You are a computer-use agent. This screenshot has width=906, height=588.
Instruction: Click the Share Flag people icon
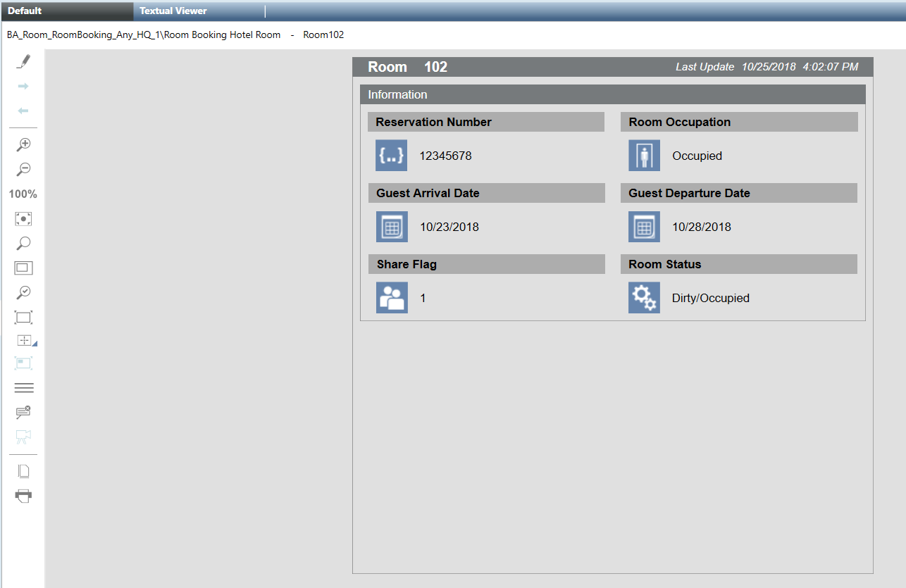pos(391,297)
